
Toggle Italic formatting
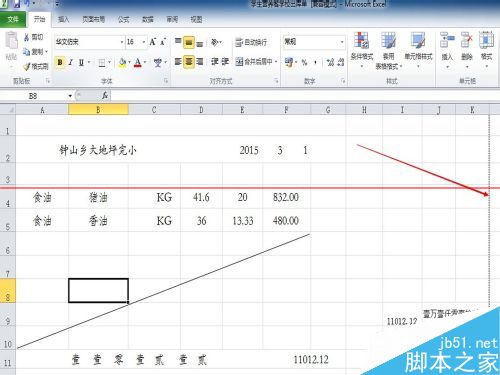point(70,62)
